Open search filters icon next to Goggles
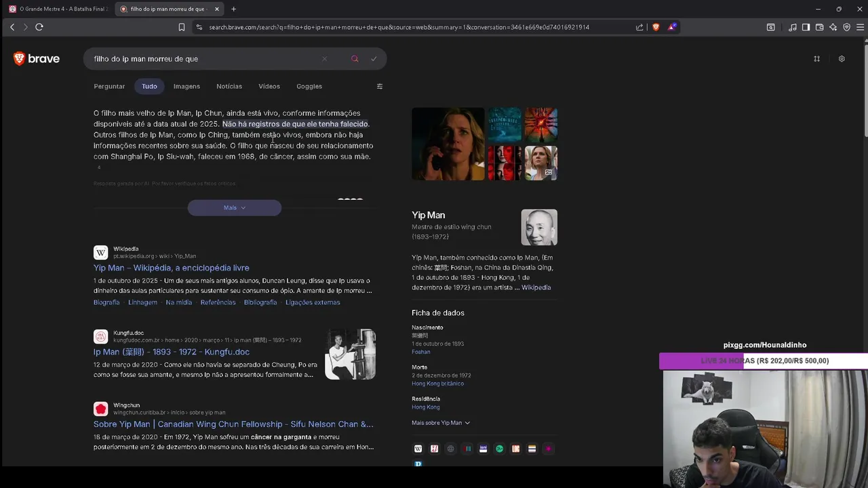Screen dimensions: 868x488 [x=380, y=86]
